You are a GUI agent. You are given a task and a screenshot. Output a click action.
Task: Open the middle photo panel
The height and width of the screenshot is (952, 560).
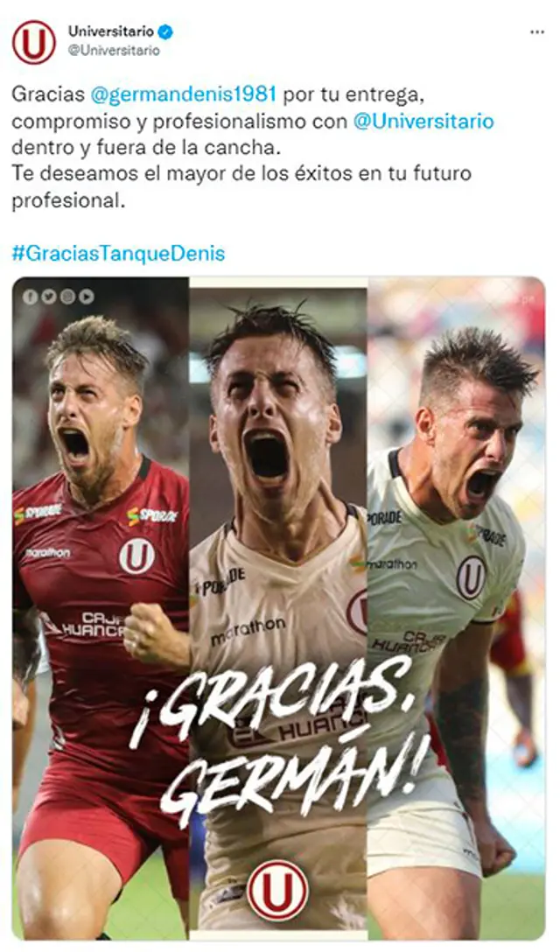tap(278, 608)
